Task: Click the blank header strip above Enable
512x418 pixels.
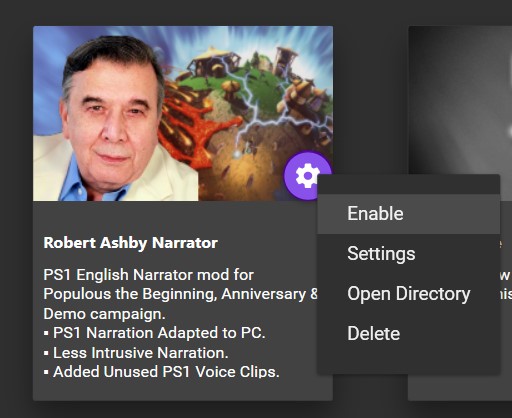Action: [x=409, y=184]
